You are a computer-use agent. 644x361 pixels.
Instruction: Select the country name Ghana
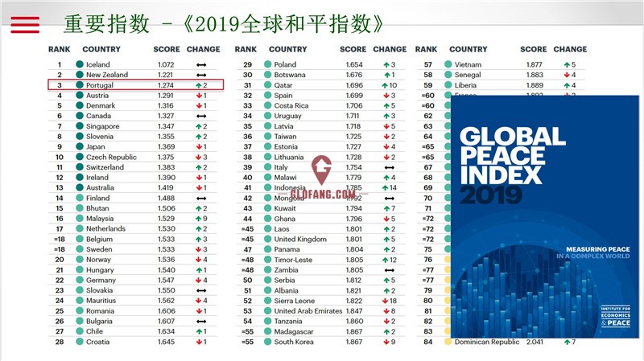coord(285,219)
